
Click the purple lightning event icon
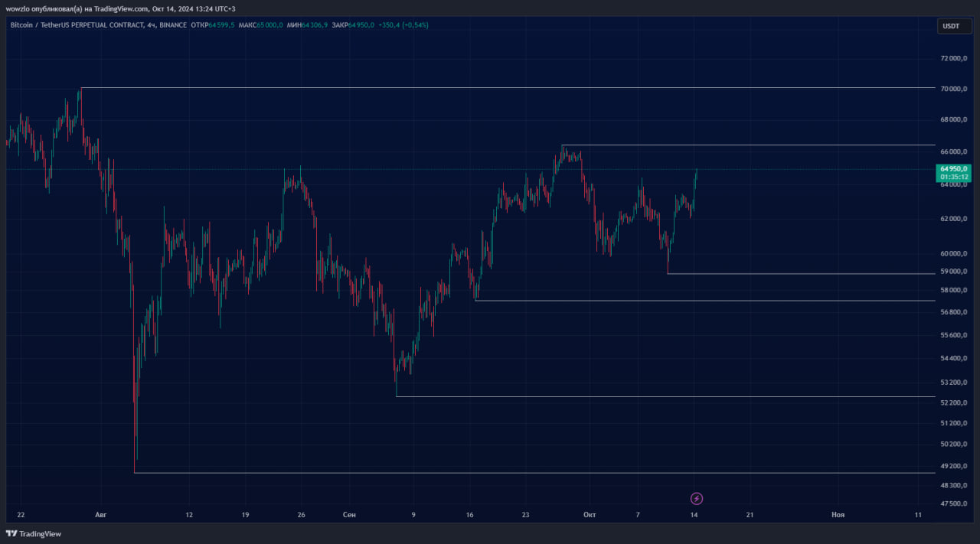[697, 499]
